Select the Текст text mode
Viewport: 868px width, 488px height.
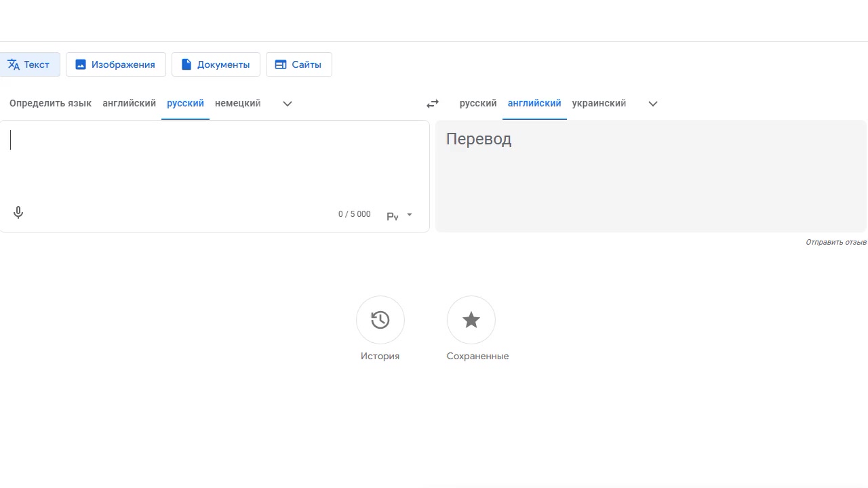point(29,64)
